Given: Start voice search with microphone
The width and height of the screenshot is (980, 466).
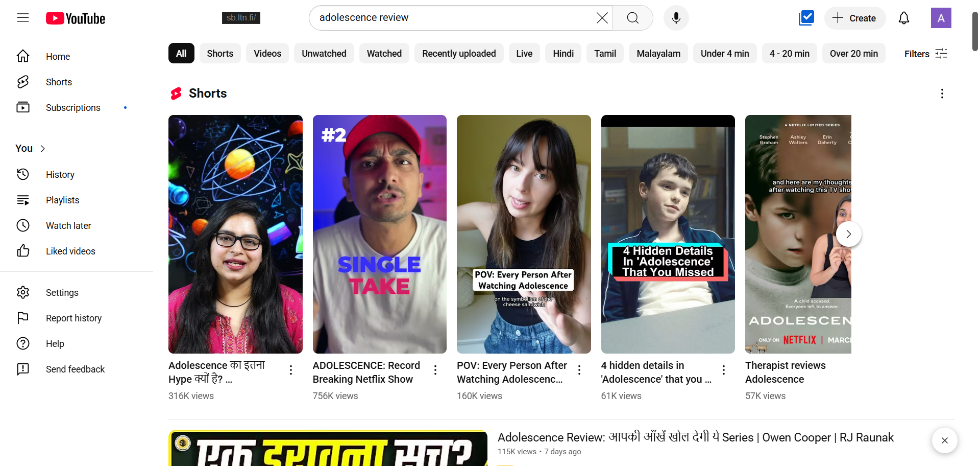Looking at the screenshot, I should tap(676, 18).
